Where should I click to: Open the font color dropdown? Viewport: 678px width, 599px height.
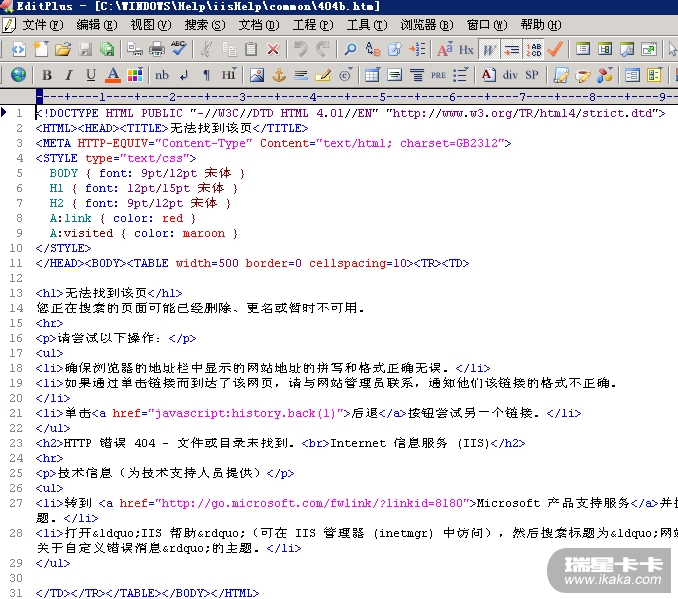pyautogui.click(x=113, y=75)
